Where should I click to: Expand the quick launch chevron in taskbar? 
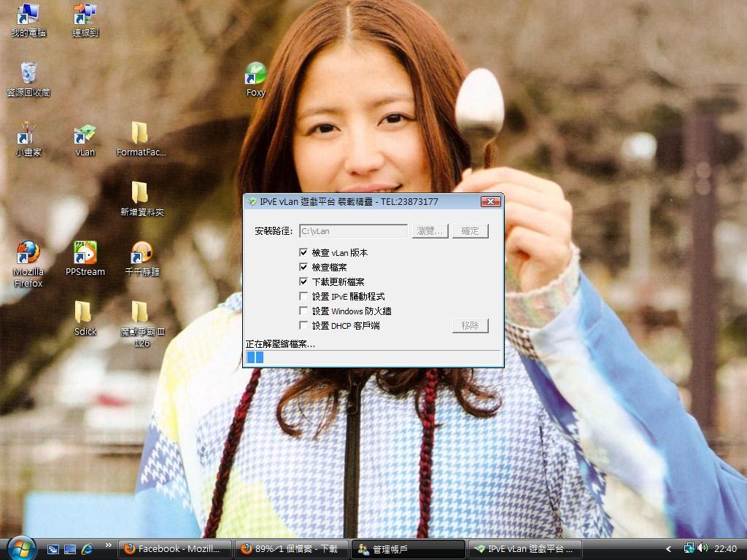[109, 545]
